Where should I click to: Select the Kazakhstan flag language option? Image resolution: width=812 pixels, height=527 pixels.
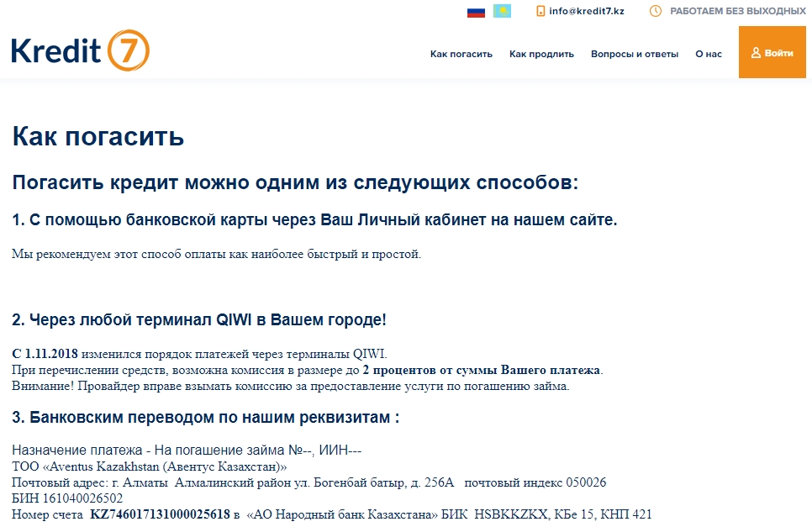click(x=502, y=12)
